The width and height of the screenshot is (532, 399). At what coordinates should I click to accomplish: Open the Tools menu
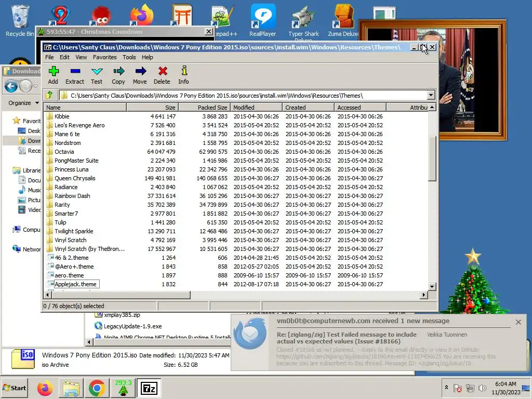(129, 57)
